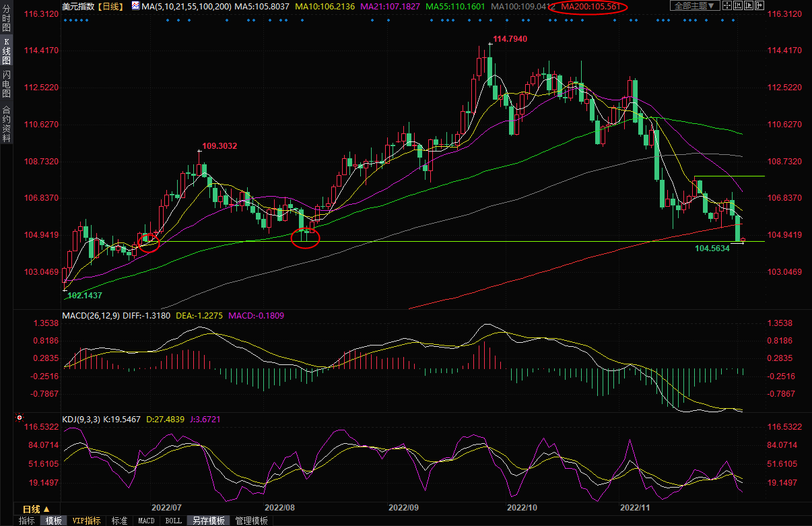
Task: Click the 另存模板 button
Action: pyautogui.click(x=208, y=521)
